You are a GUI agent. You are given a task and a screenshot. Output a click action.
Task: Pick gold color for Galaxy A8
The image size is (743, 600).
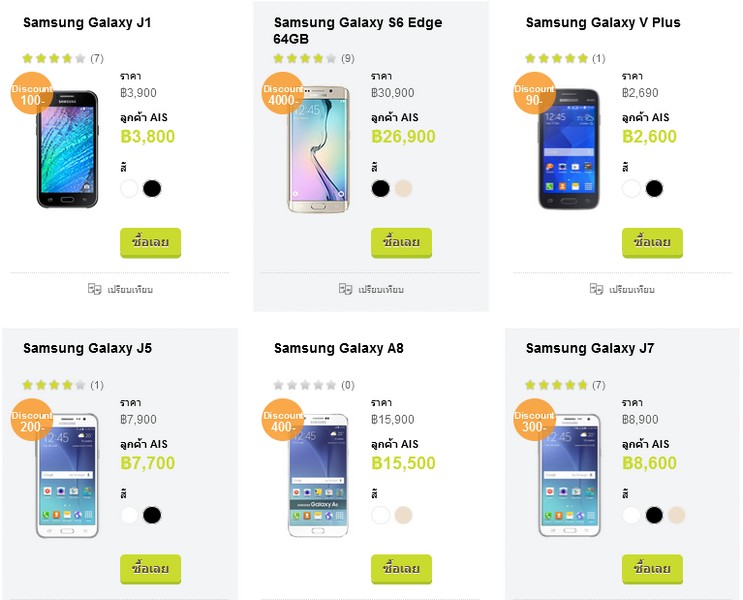(x=403, y=515)
